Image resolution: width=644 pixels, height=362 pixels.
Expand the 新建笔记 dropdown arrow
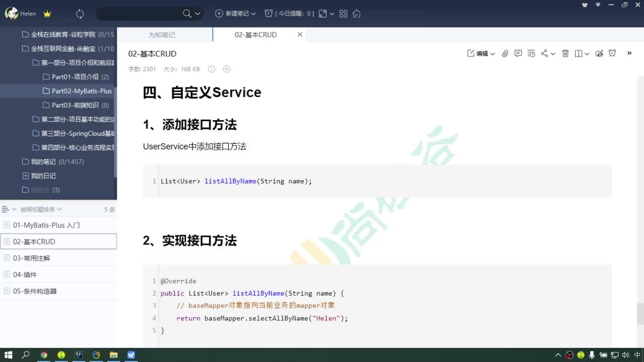pos(253,14)
